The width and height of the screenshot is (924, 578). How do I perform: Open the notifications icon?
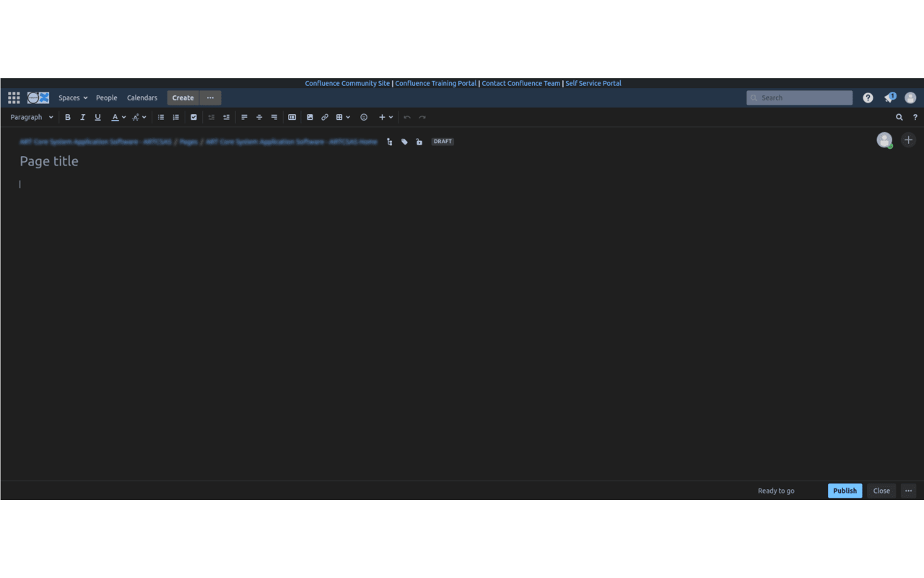point(889,98)
